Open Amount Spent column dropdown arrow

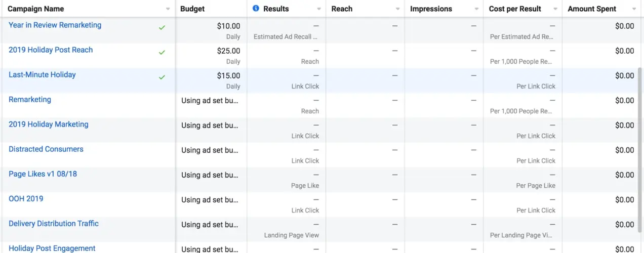pos(634,9)
